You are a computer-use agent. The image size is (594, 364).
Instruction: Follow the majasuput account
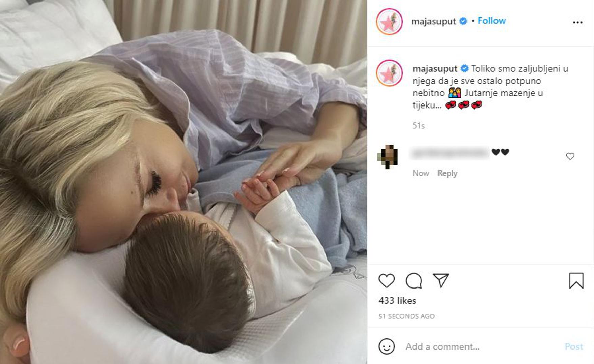(x=491, y=21)
